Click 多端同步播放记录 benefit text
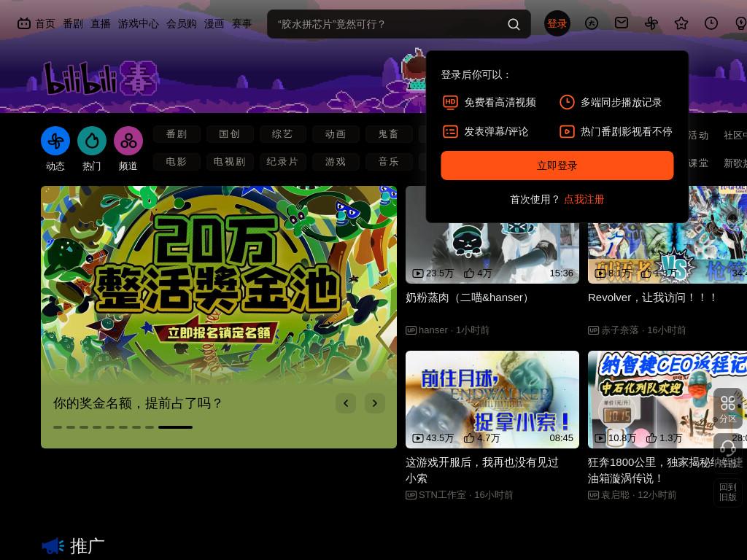The width and height of the screenshot is (747, 560). (x=621, y=102)
